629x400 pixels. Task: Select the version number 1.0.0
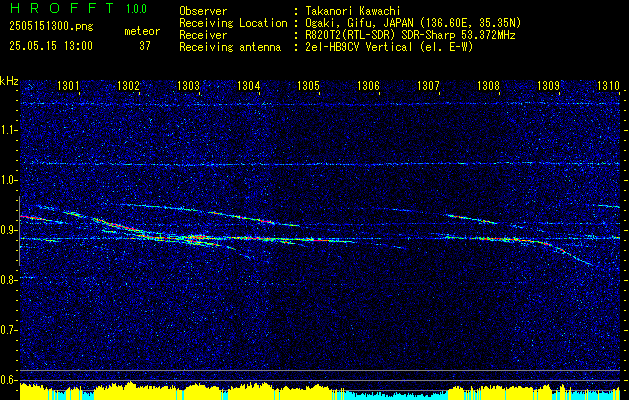tap(136, 8)
